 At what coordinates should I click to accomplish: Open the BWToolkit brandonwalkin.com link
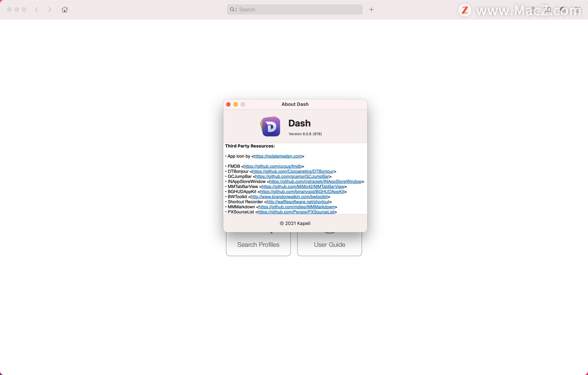[289, 197]
